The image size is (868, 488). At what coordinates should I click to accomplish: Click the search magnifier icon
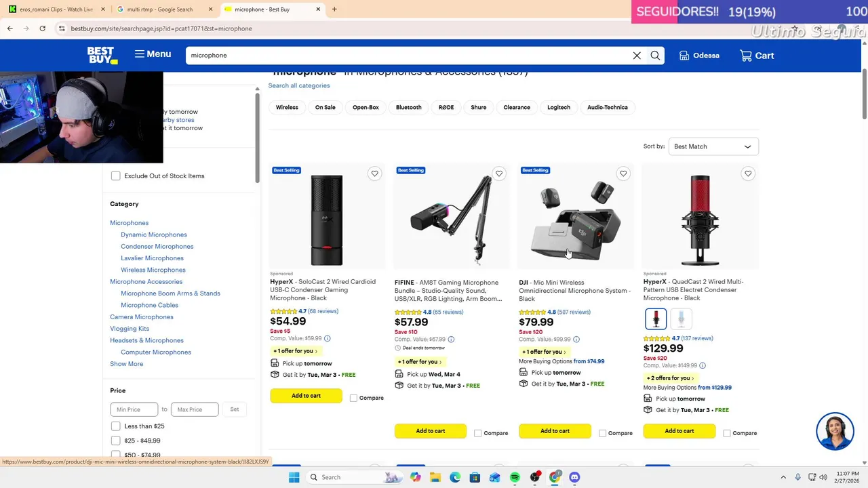point(655,56)
